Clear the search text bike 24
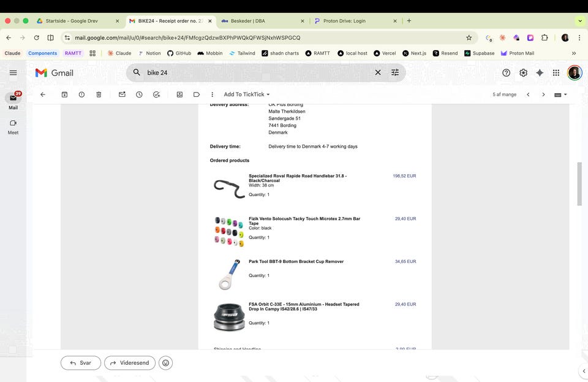The height and width of the screenshot is (382, 588). pyautogui.click(x=378, y=72)
